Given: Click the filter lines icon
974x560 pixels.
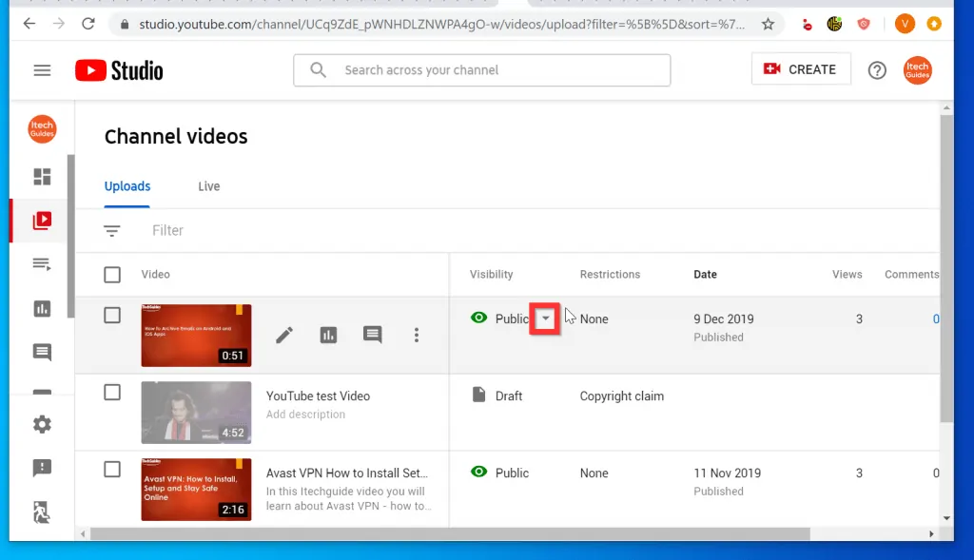Looking at the screenshot, I should click(x=112, y=231).
